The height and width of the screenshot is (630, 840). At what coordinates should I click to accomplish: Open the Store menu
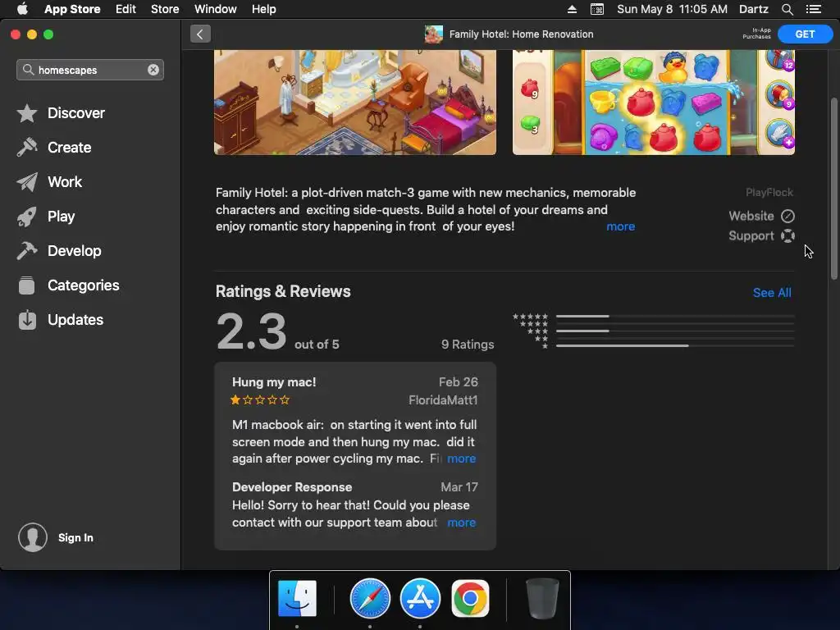[x=165, y=9]
